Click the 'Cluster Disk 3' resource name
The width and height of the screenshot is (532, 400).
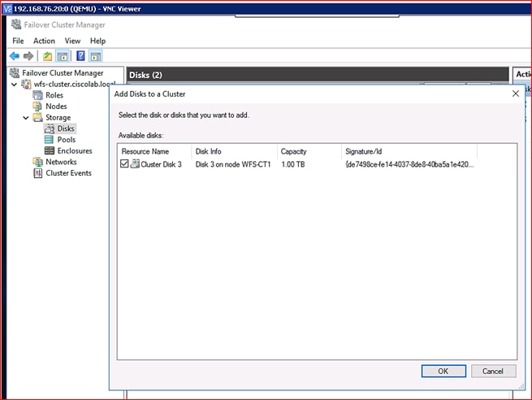coord(161,164)
